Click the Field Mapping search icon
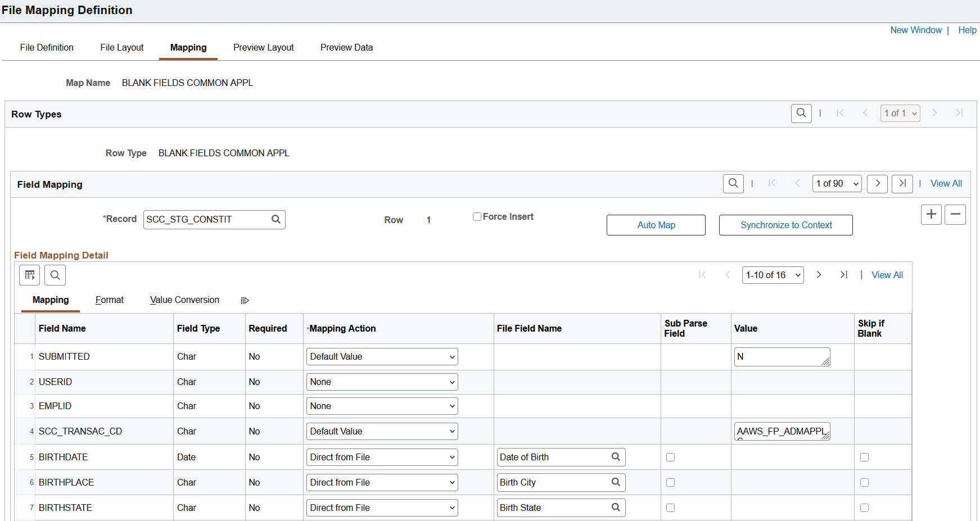The height and width of the screenshot is (521, 980). 733,184
